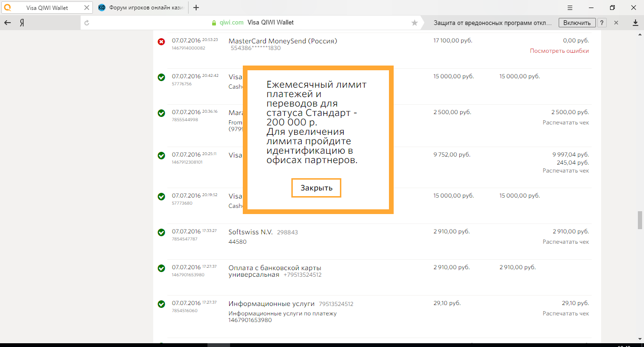
Task: Click transaction ID 7855544998
Action: click(x=185, y=120)
